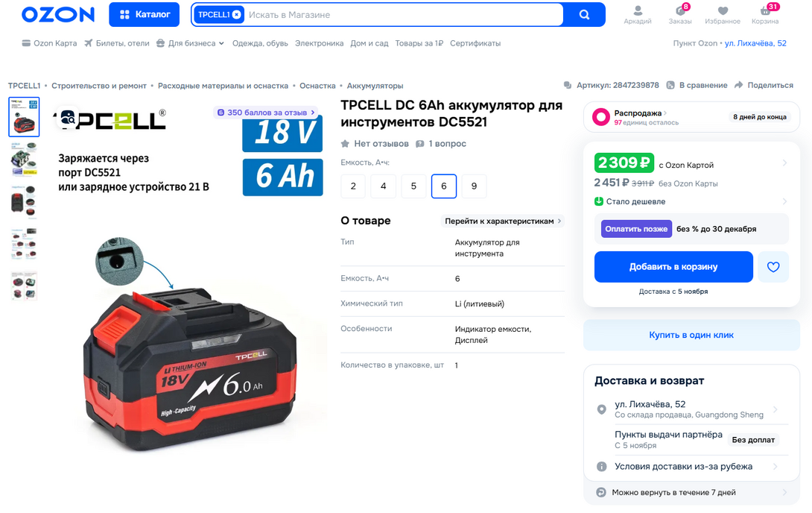Open the Дом и сад menu item
The height and width of the screenshot is (513, 812).
tap(369, 43)
